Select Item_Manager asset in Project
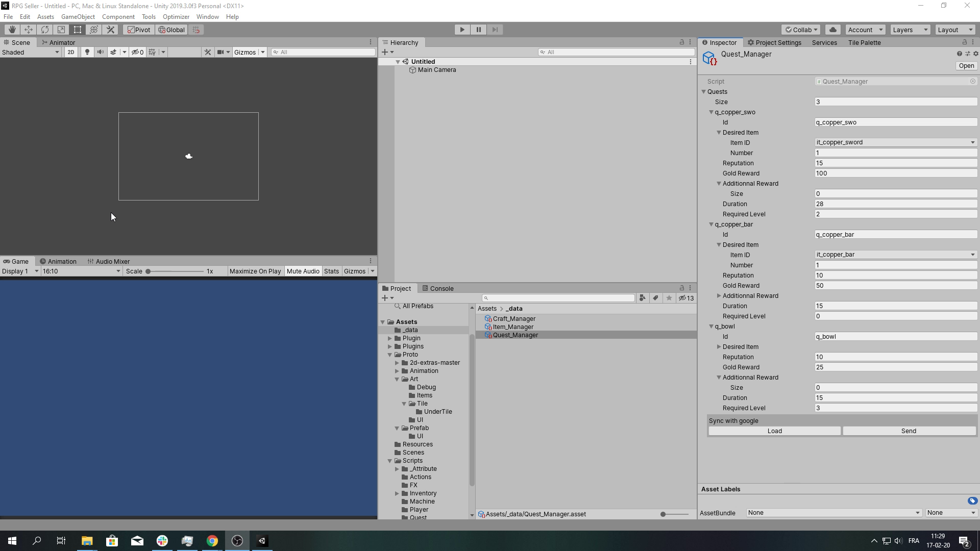Image resolution: width=980 pixels, height=551 pixels. pos(512,327)
